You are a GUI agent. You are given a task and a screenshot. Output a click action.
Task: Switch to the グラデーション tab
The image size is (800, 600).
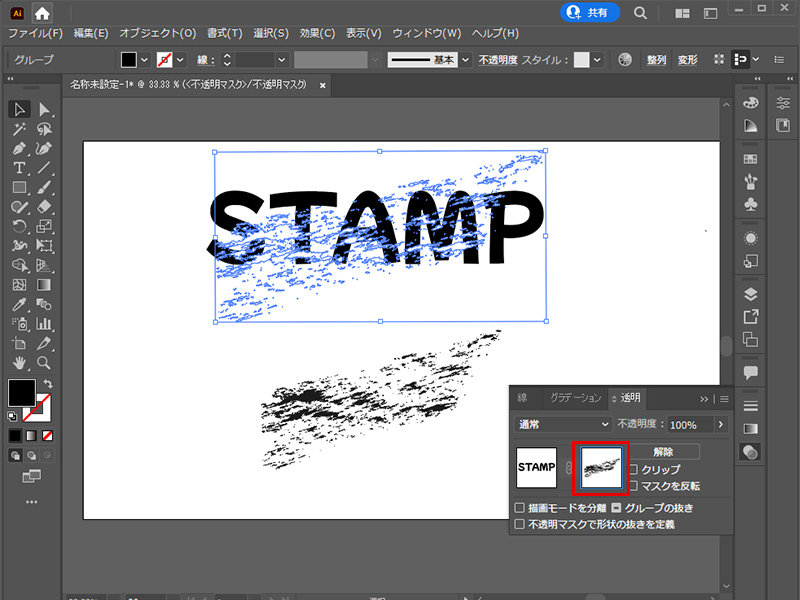575,398
